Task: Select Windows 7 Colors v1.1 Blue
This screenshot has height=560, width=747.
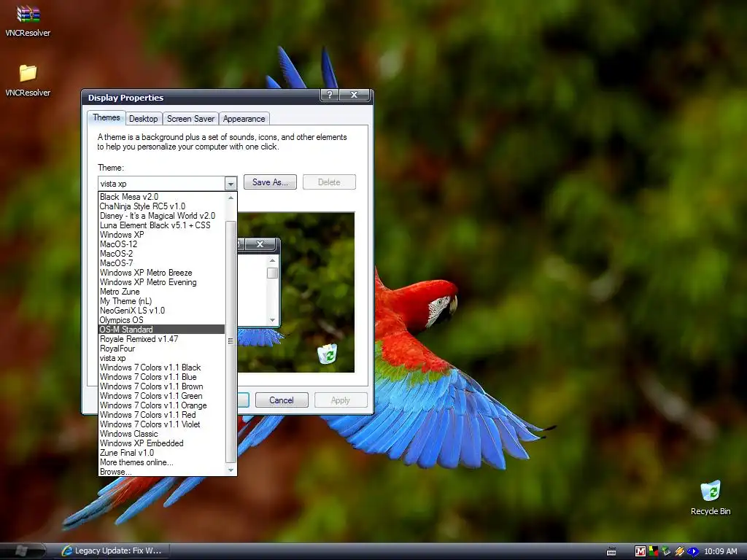Action: [x=161, y=377]
